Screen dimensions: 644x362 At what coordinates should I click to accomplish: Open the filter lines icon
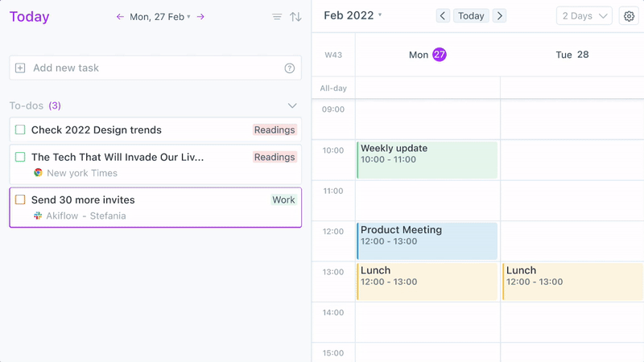pos(277,17)
